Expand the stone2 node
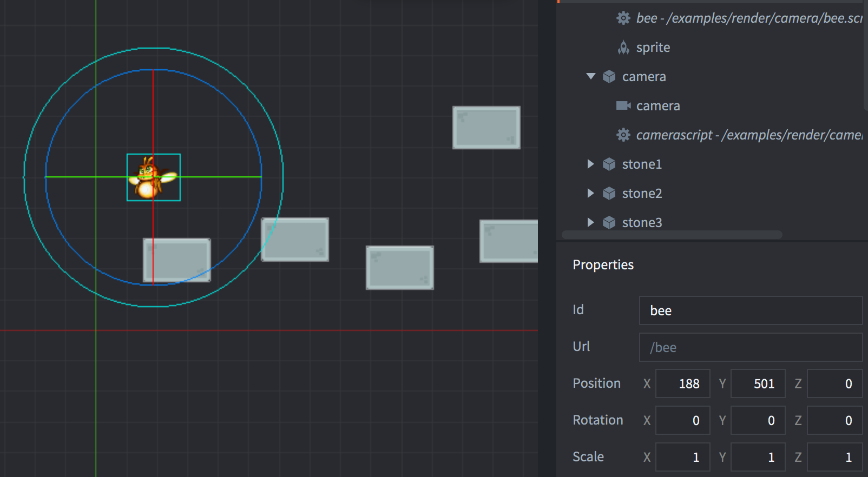This screenshot has height=477, width=868. (591, 193)
